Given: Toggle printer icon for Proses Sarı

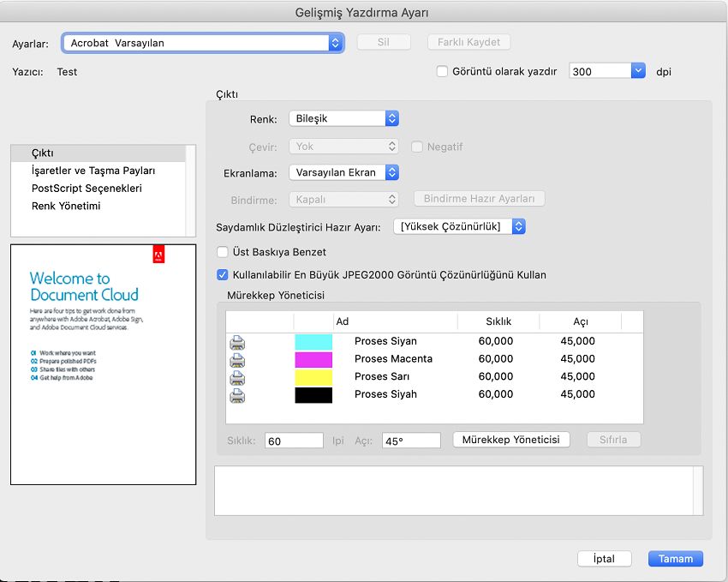Looking at the screenshot, I should pyautogui.click(x=237, y=378).
